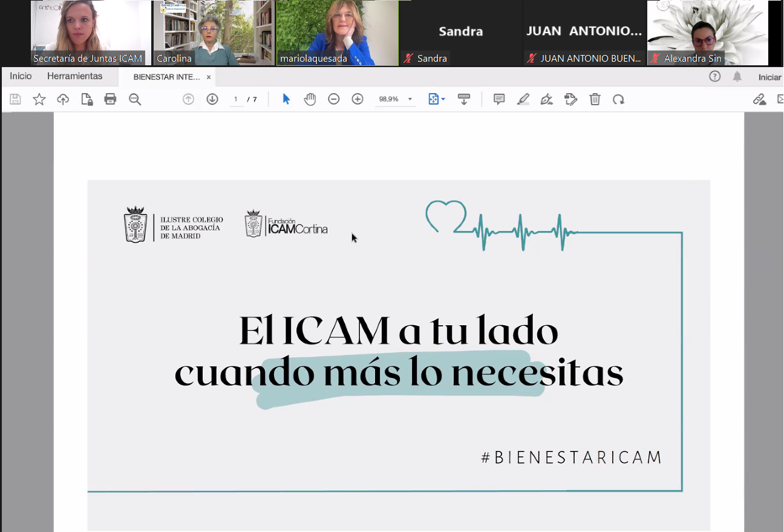Open notifications bell icon
This screenshot has width=784, height=532.
[737, 76]
